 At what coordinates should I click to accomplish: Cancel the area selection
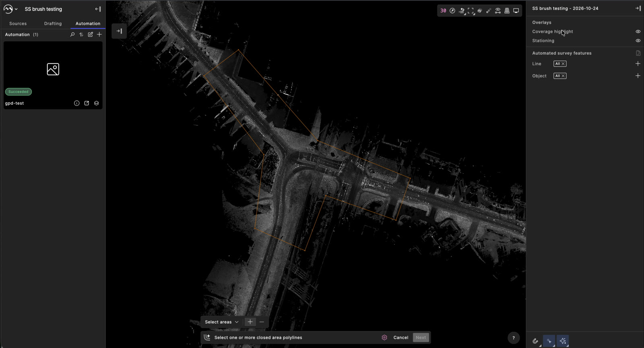[401, 338]
